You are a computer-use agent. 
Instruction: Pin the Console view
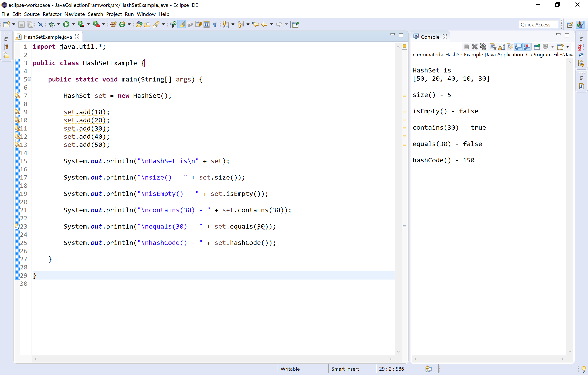click(x=537, y=46)
